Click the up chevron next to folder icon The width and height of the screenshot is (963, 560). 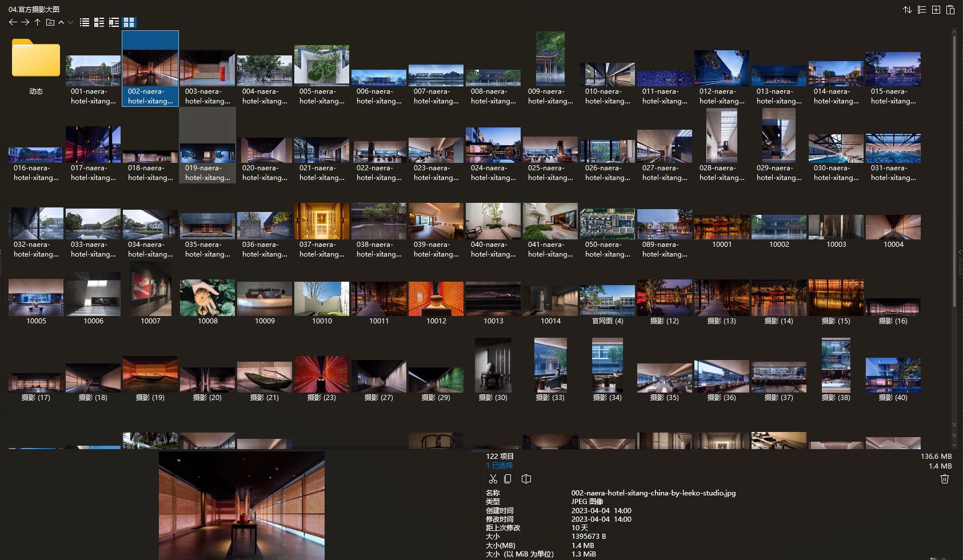click(x=61, y=22)
